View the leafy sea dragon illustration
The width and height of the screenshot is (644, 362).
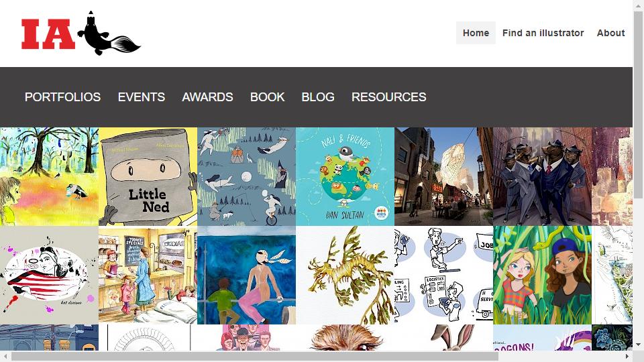pos(345,275)
